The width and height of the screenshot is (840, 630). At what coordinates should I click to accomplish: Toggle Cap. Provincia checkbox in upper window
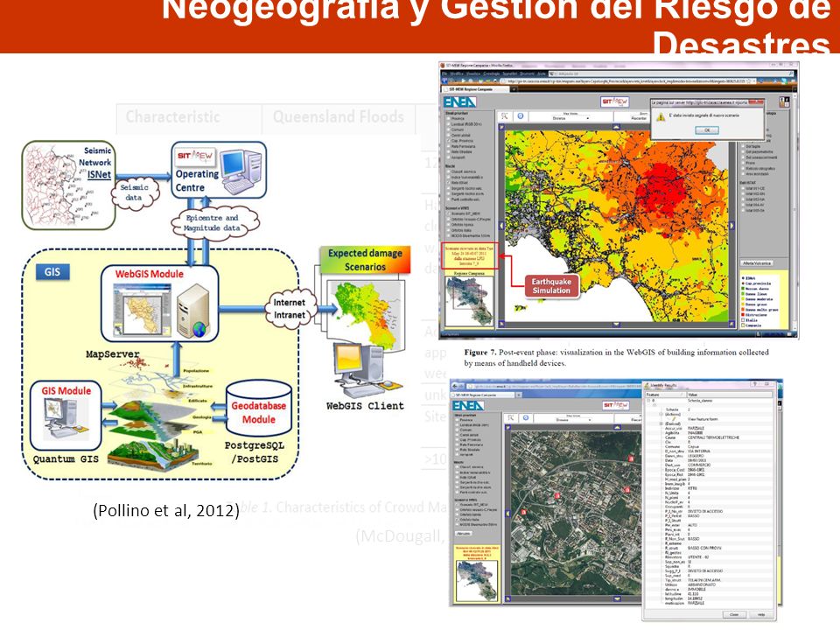(448, 141)
